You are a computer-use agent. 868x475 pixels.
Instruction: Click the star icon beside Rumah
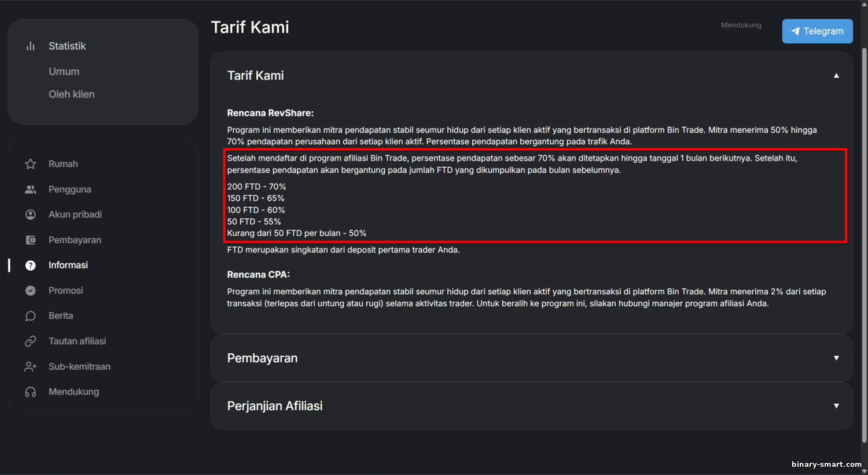tap(31, 164)
